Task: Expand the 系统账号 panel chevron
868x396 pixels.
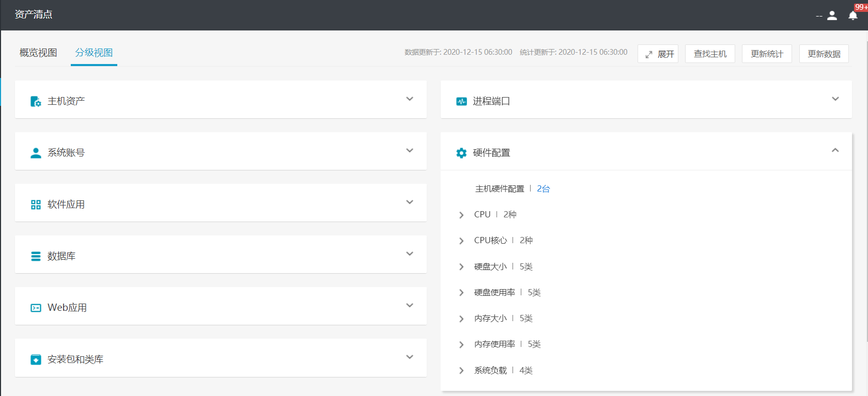Action: (x=410, y=150)
